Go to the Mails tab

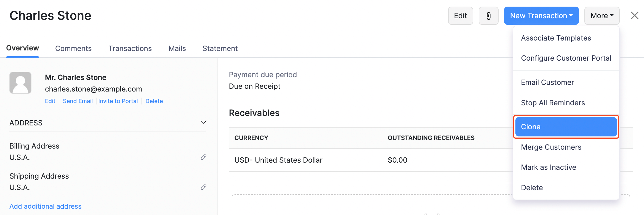tap(177, 49)
